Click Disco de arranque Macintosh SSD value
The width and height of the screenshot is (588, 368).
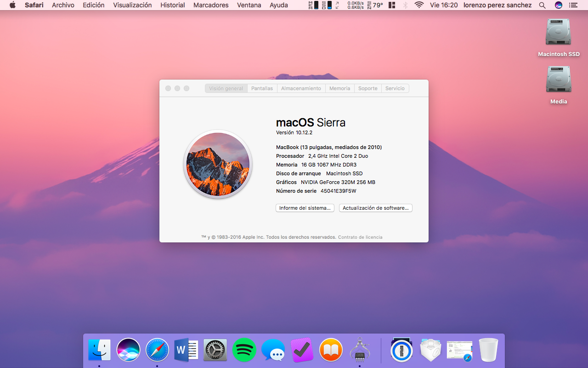(x=345, y=173)
